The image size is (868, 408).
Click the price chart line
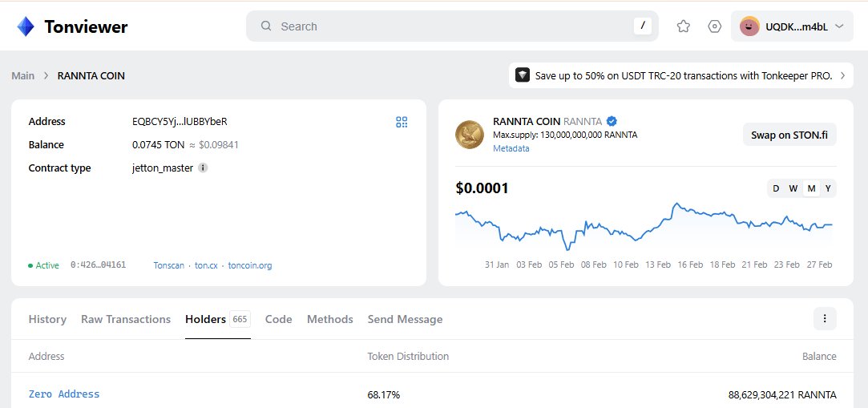644,227
